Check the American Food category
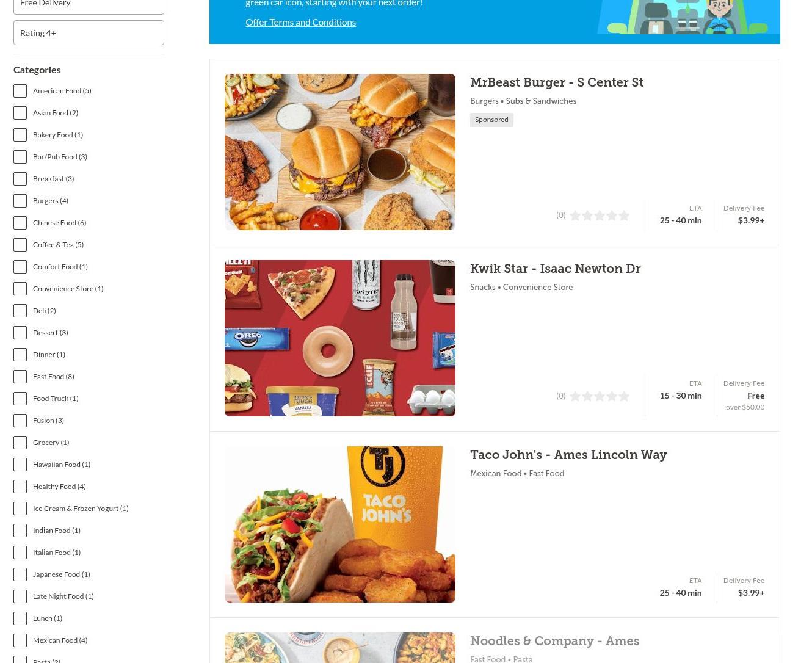Image resolution: width=812 pixels, height=663 pixels. [x=20, y=91]
